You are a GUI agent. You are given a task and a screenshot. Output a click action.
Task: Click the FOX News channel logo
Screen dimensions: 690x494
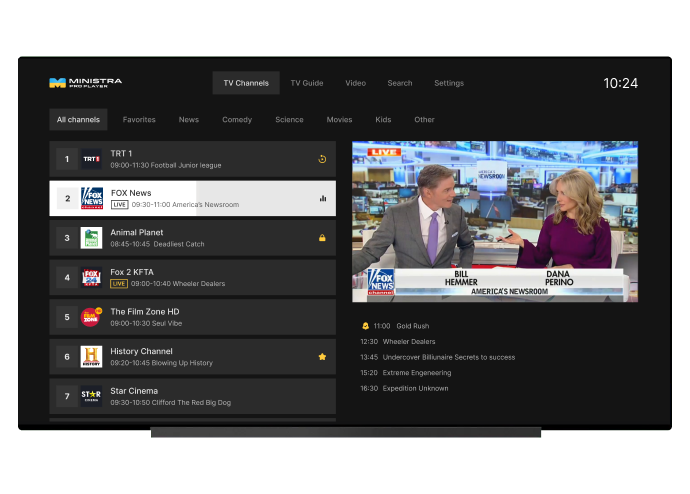[x=92, y=198]
